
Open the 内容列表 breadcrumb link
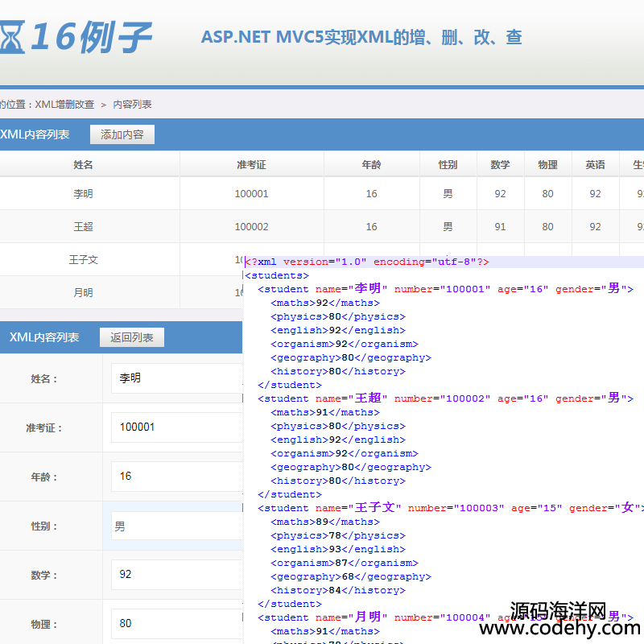point(132,105)
